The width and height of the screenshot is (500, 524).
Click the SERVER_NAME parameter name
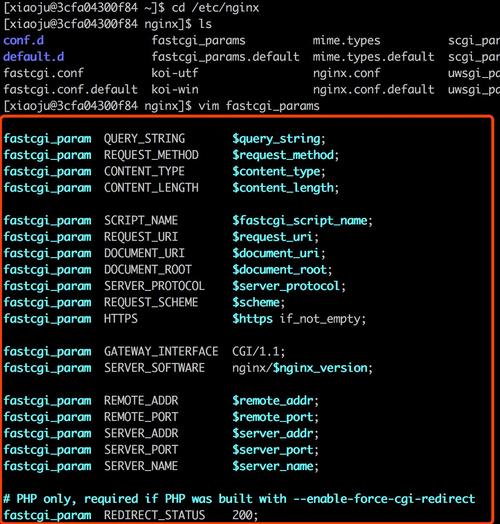click(x=141, y=466)
